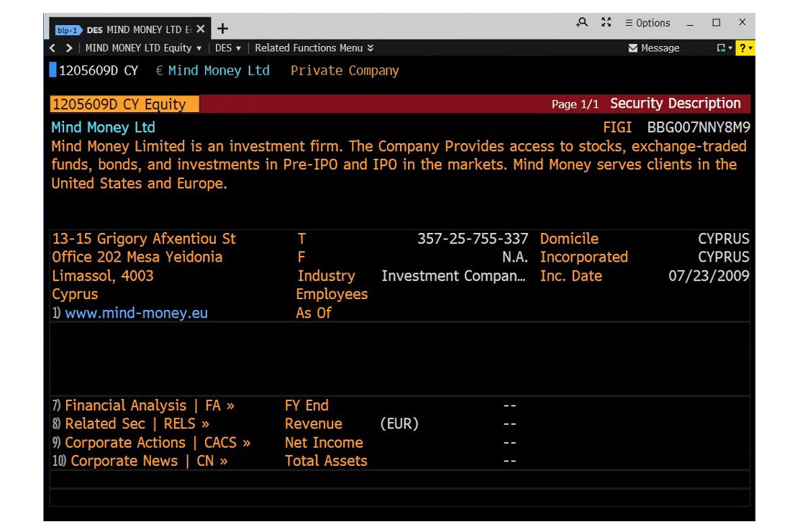Screen dimensions: 800x532
Task: Click the 1205609D CY Equity input field
Action: tap(124, 104)
